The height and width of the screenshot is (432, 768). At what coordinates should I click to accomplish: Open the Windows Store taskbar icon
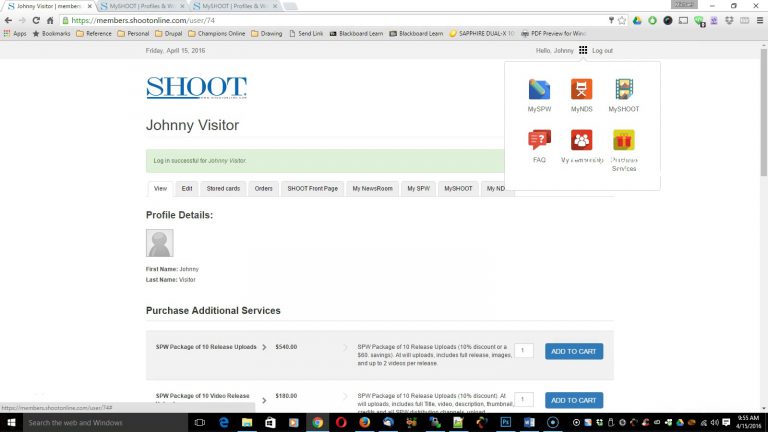[x=270, y=422]
